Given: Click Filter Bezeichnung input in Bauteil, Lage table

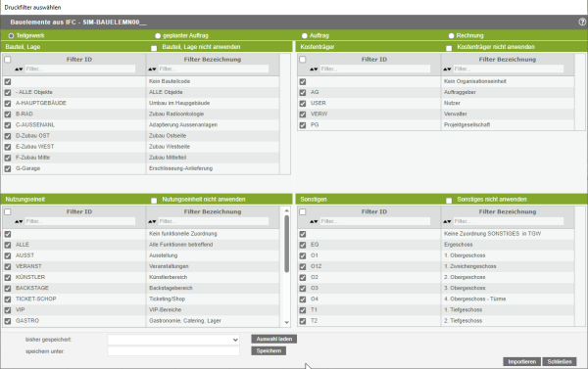Looking at the screenshot, I should [213, 69].
